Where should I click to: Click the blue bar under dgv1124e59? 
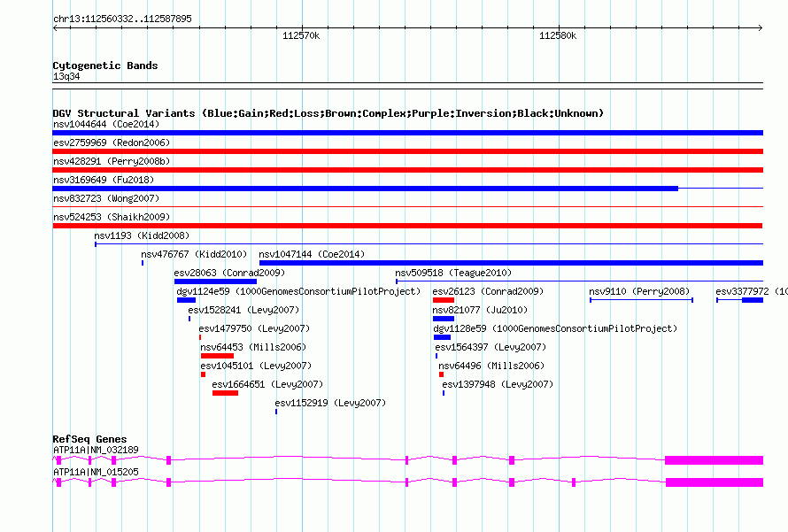[186, 300]
